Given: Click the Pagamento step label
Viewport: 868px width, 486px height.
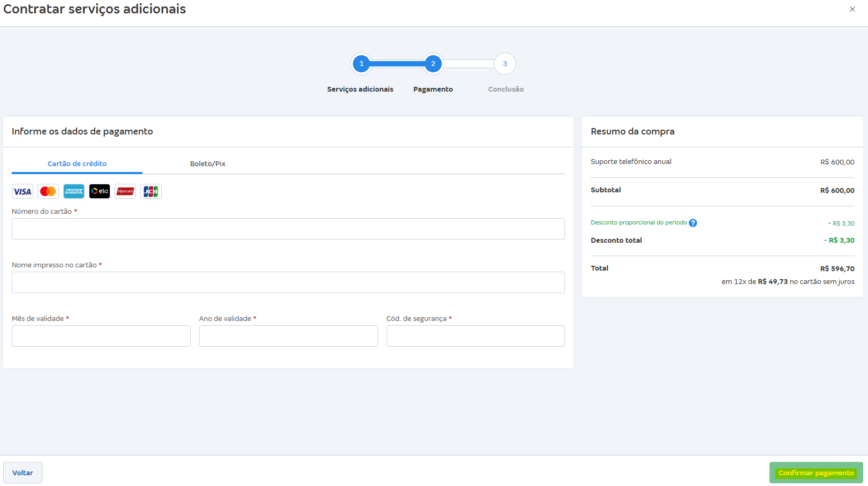Looking at the screenshot, I should pyautogui.click(x=433, y=89).
